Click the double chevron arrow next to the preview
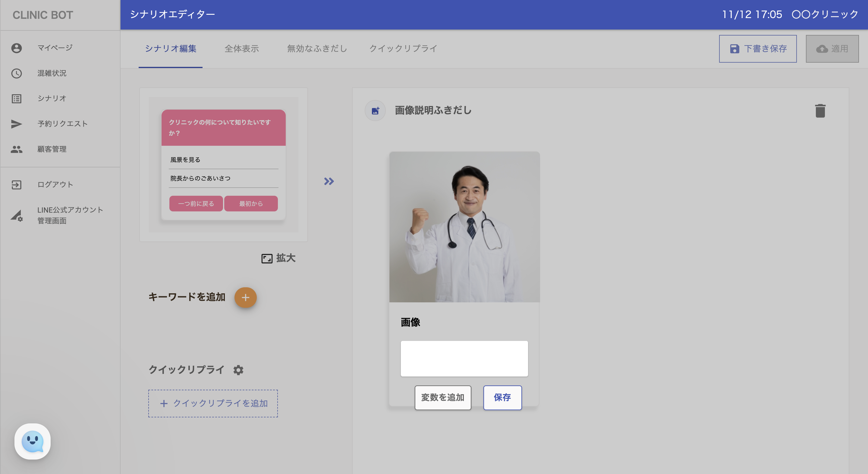 [329, 182]
